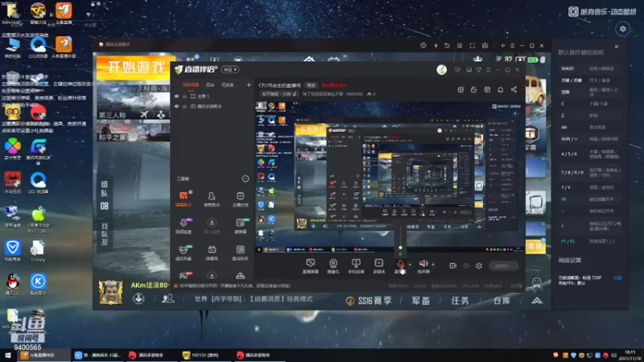Open the streamer tasks tool icon

point(240,199)
